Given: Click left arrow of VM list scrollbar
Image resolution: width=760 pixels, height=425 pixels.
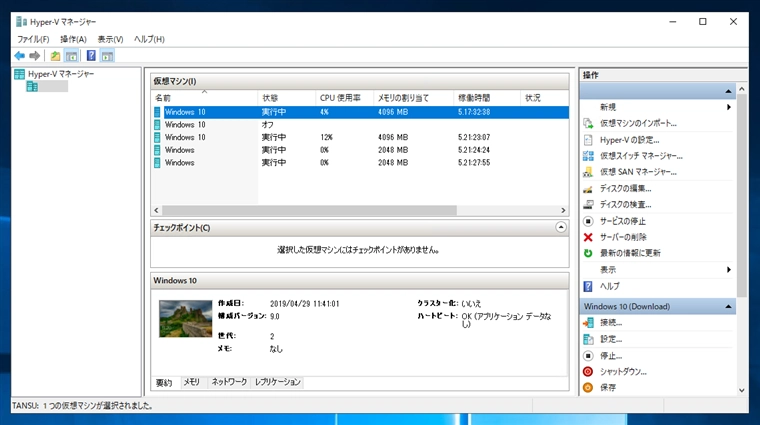Looking at the screenshot, I should pos(156,210).
